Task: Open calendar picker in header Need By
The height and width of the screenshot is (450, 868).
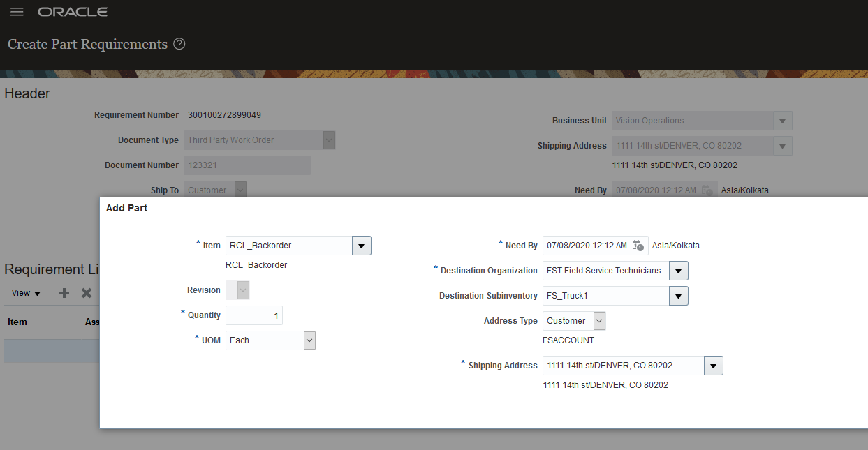Action: coord(707,190)
